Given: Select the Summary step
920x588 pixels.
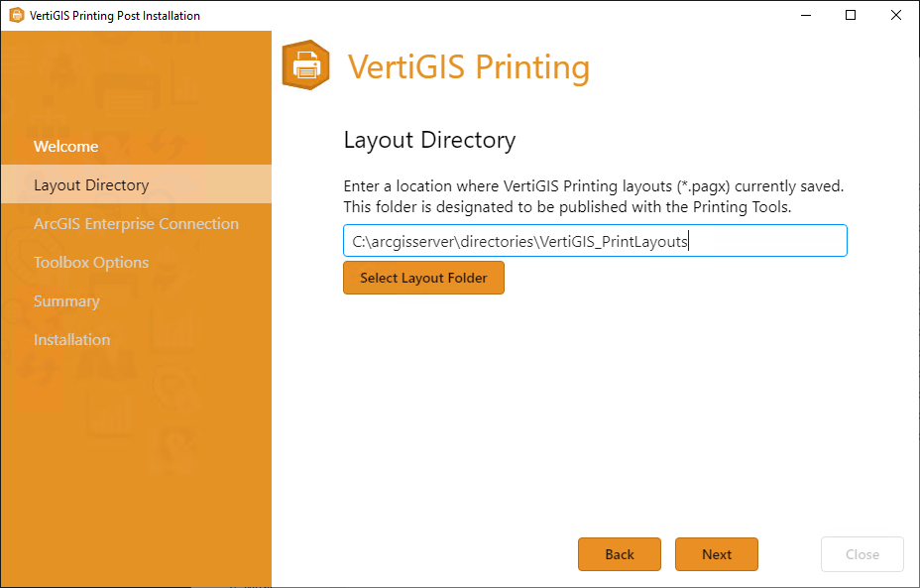Looking at the screenshot, I should (x=66, y=300).
